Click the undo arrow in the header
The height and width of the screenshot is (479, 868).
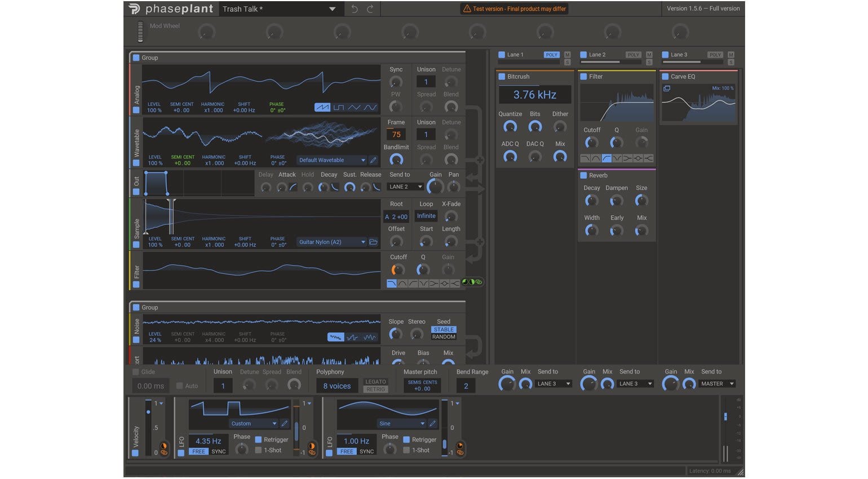(x=355, y=9)
